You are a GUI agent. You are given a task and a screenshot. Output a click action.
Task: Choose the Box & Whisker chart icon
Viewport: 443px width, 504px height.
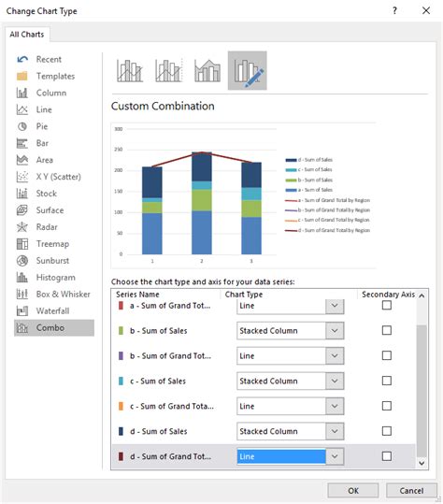(x=22, y=294)
